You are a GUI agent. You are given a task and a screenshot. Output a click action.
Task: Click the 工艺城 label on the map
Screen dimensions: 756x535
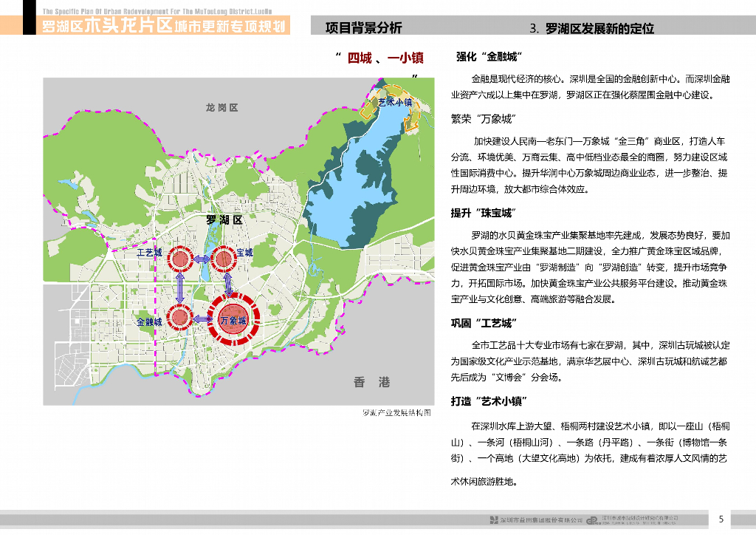(149, 253)
